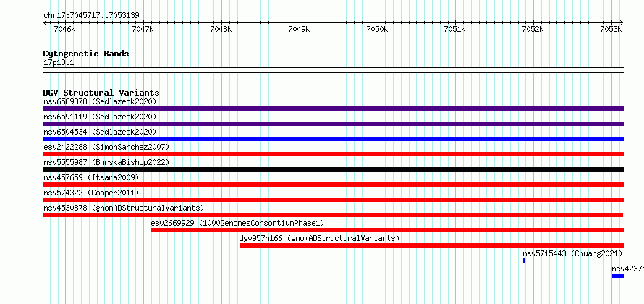Click the red bar under dgv957n166
Viewport: 644px width, 304px height.
pyautogui.click(x=432, y=245)
